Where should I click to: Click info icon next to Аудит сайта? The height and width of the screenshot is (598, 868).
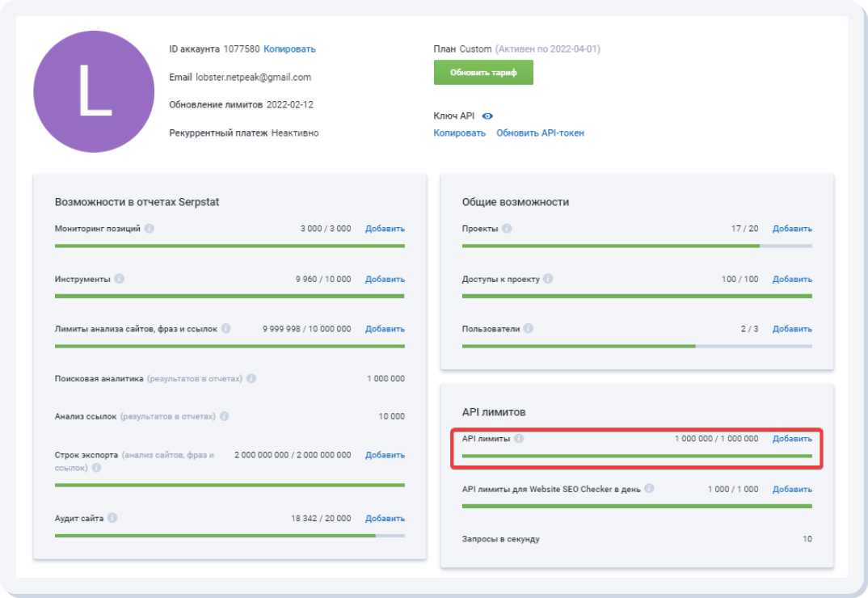112,518
